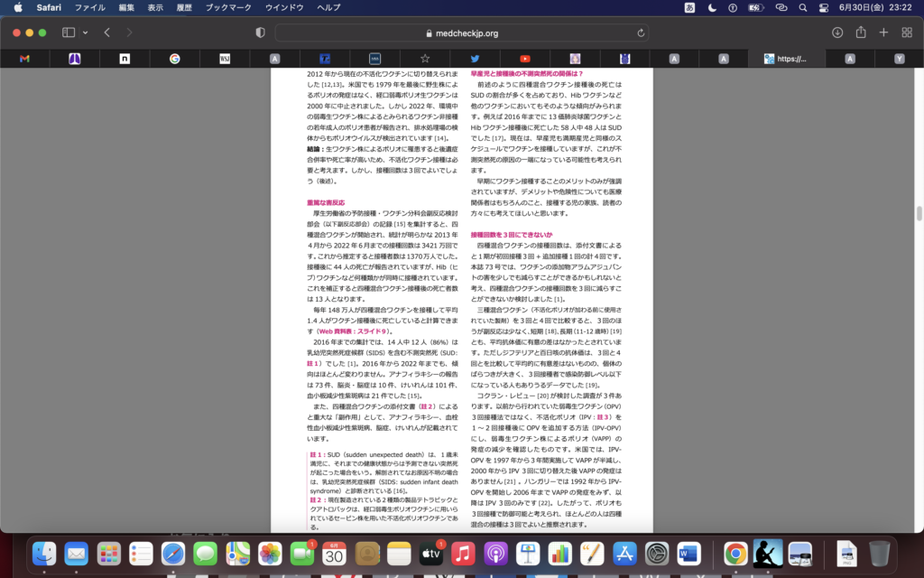Switch to the Gmail pinned tab
This screenshot has width=924, height=578.
(24, 59)
